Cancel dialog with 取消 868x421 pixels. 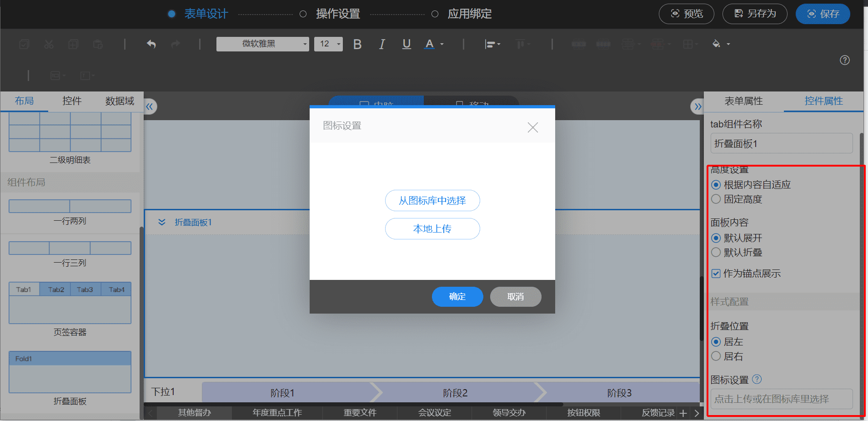click(x=516, y=297)
